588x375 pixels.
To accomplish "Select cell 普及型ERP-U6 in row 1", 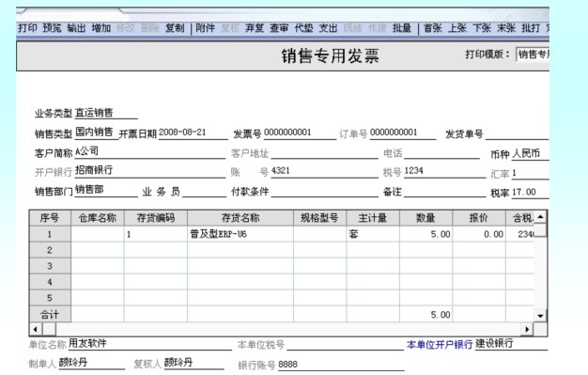I will (240, 234).
